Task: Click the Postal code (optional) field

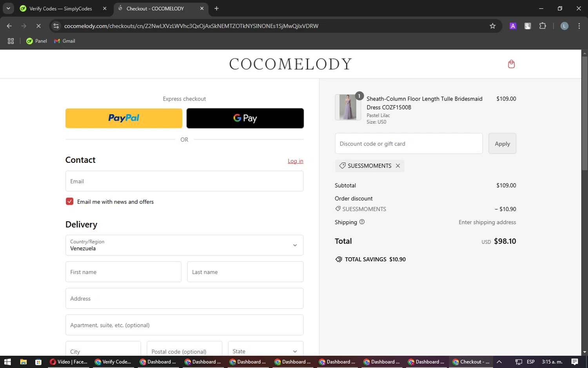Action: click(184, 349)
